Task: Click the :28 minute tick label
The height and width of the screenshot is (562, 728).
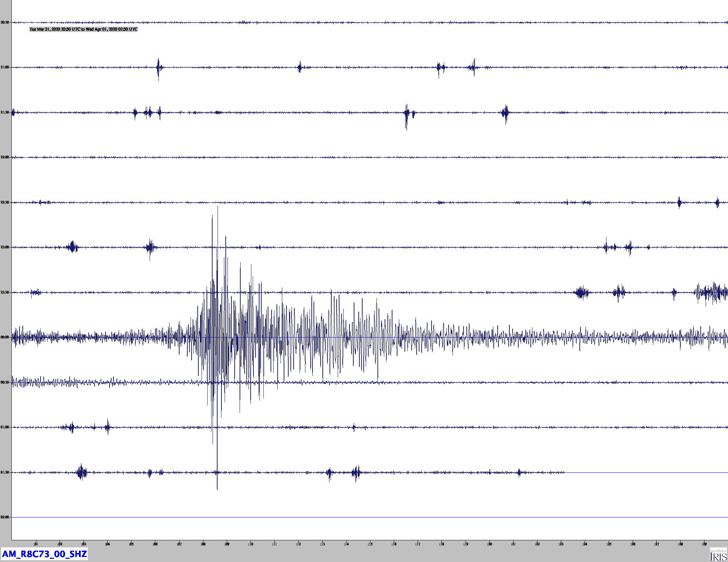Action: pos(680,544)
